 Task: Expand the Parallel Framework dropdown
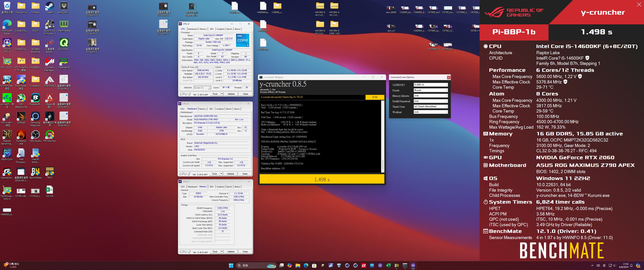[431, 101]
